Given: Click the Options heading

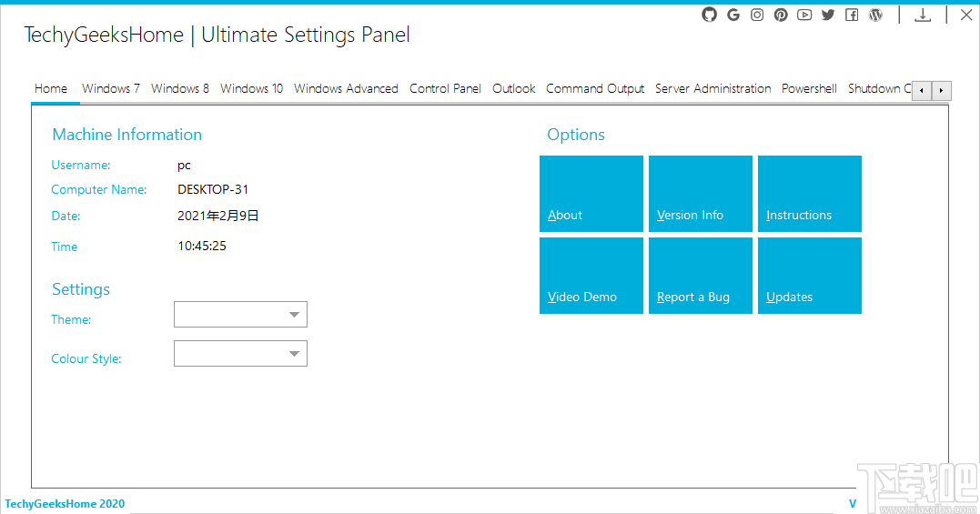Looking at the screenshot, I should pyautogui.click(x=576, y=135).
